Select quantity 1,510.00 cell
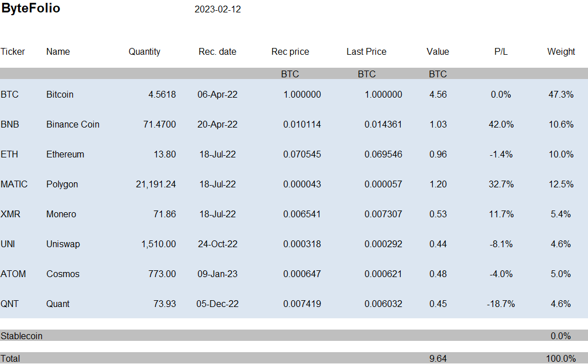The image size is (588, 364). 159,244
